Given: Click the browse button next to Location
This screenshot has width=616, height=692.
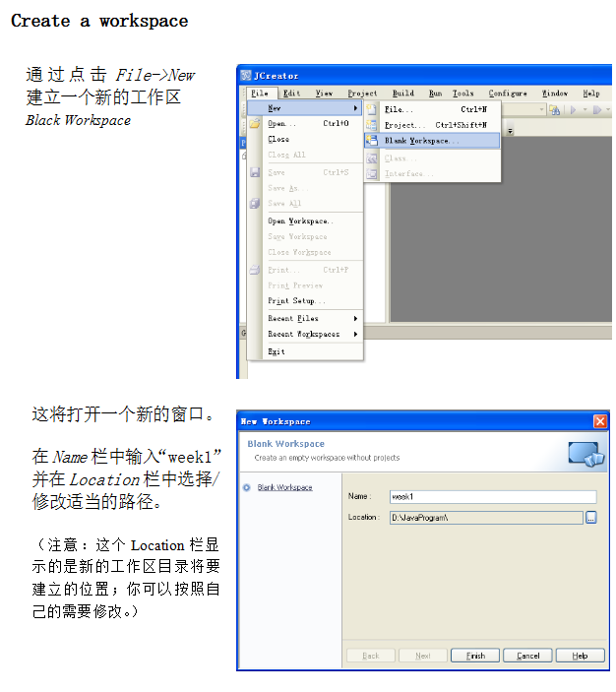Looking at the screenshot, I should pyautogui.click(x=590, y=517).
